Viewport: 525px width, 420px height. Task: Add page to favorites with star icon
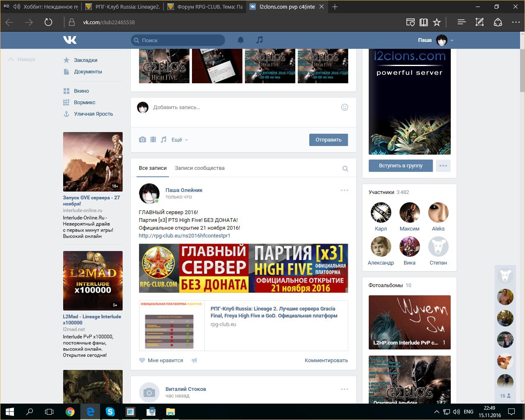pos(437,22)
